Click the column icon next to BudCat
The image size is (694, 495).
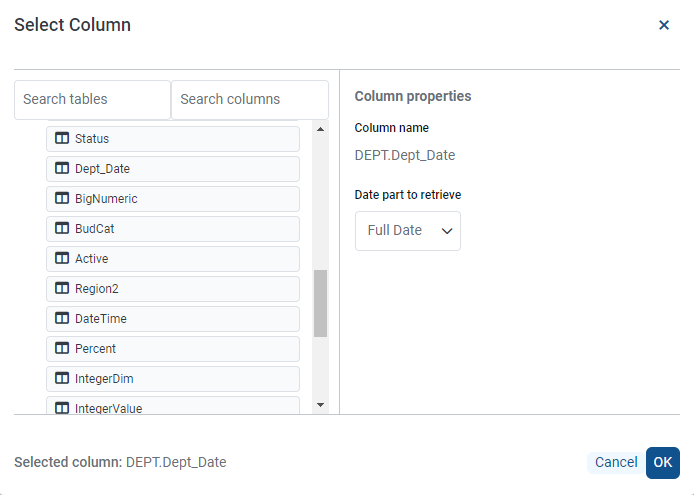(x=62, y=229)
